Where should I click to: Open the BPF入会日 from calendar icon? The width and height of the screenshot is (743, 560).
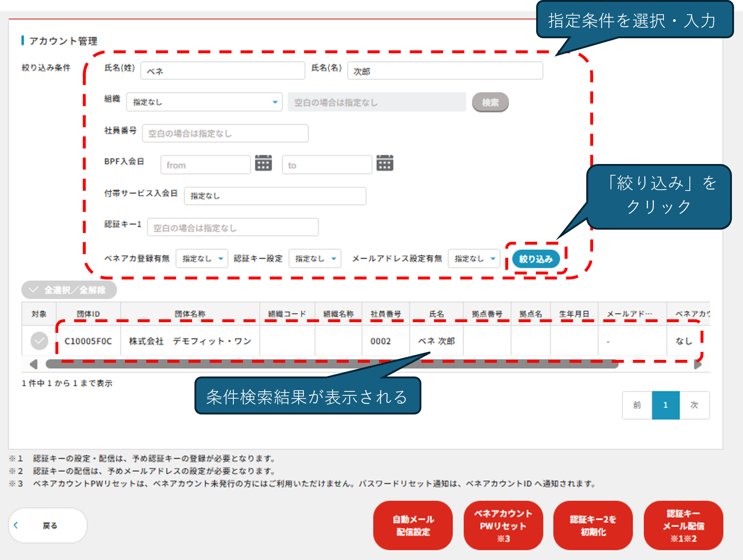click(x=263, y=163)
